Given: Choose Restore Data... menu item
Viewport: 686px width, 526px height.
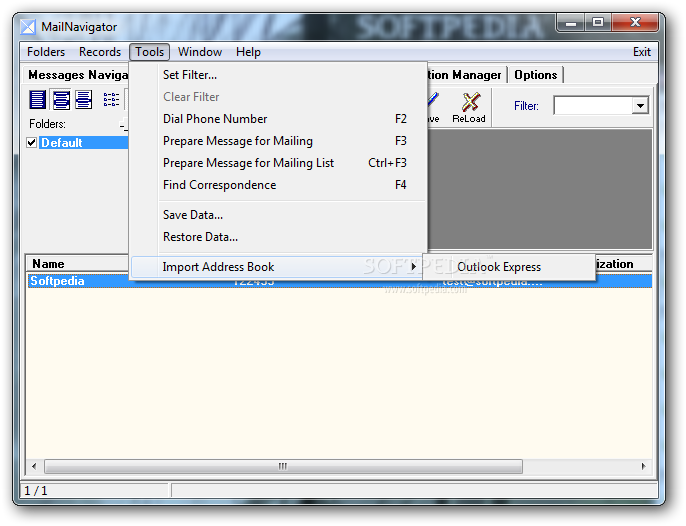Looking at the screenshot, I should (x=278, y=237).
